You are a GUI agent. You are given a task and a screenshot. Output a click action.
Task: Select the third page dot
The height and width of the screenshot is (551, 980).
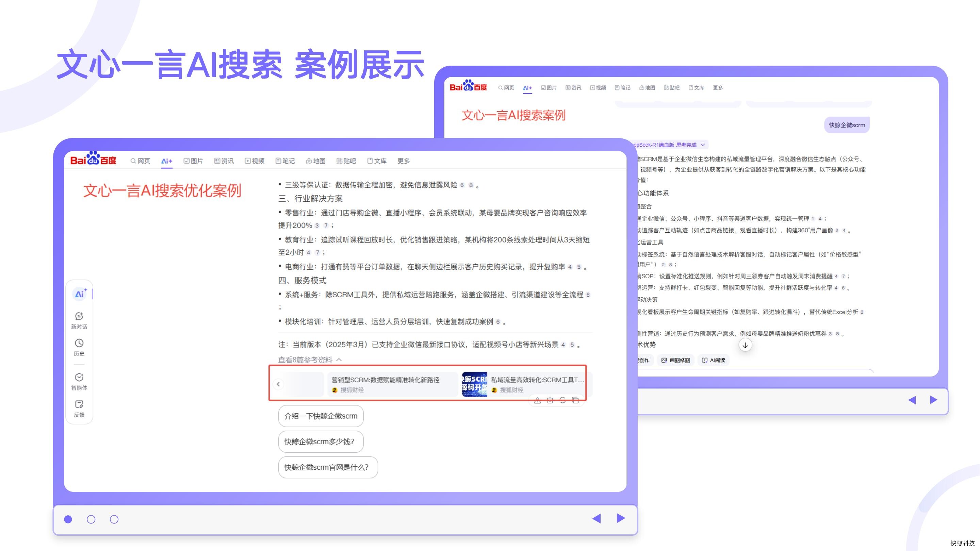(114, 519)
